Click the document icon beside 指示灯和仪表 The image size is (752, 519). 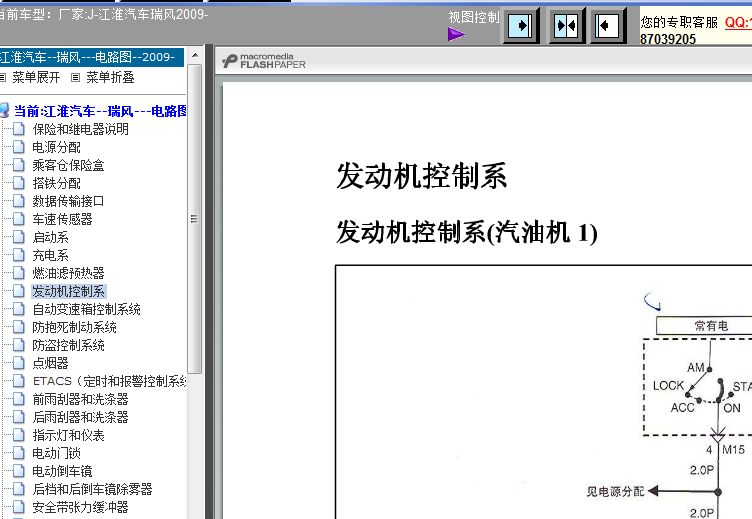point(19,435)
